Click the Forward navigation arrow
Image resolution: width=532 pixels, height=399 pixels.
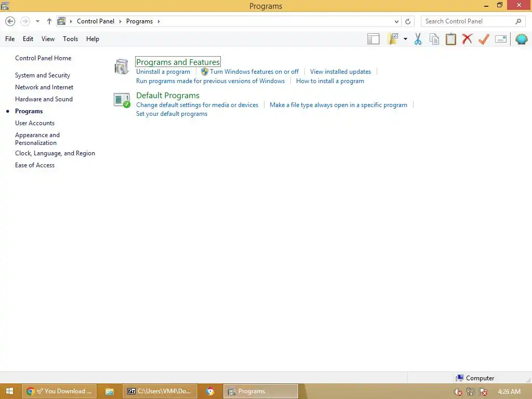pyautogui.click(x=25, y=21)
